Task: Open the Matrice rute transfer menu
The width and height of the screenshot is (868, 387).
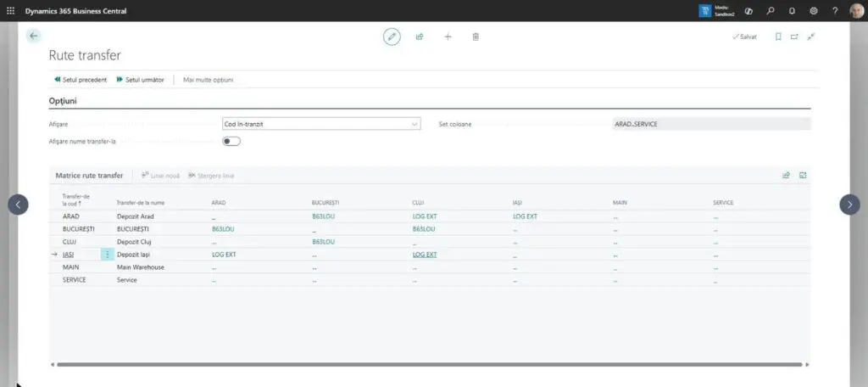Action: (x=89, y=175)
